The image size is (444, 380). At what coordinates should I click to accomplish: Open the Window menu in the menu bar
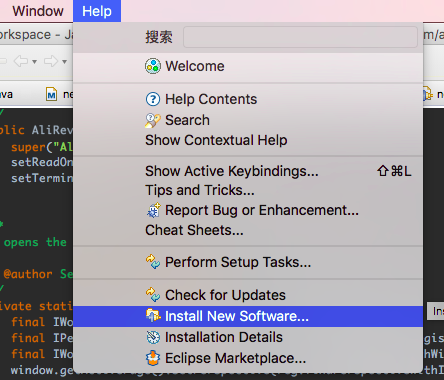(x=38, y=11)
